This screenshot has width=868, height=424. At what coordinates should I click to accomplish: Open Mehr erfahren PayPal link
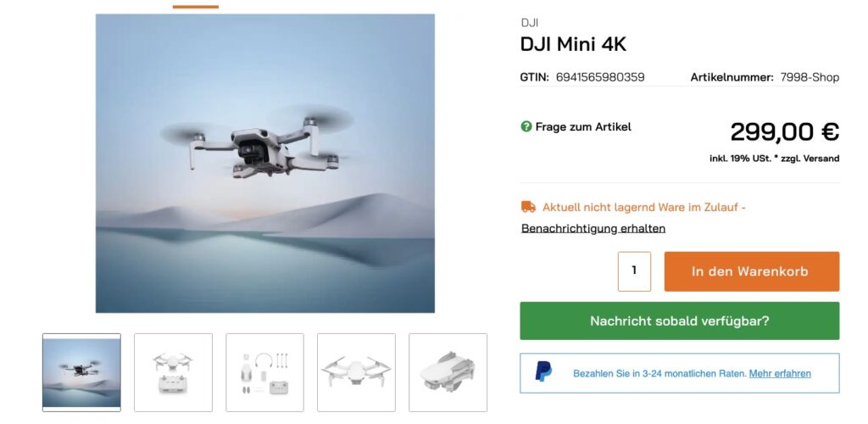tap(780, 374)
